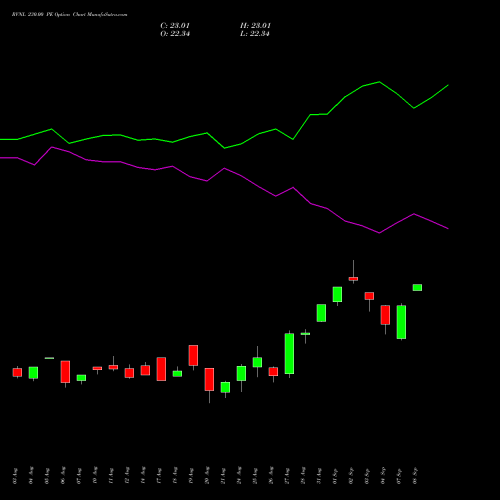Click the red candle for 03 Aug

(x=17, y=372)
